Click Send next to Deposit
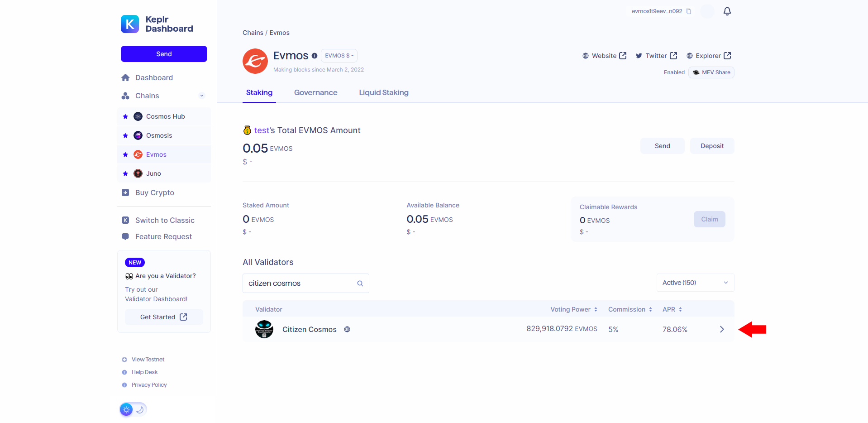This screenshot has height=423, width=868. coord(663,146)
